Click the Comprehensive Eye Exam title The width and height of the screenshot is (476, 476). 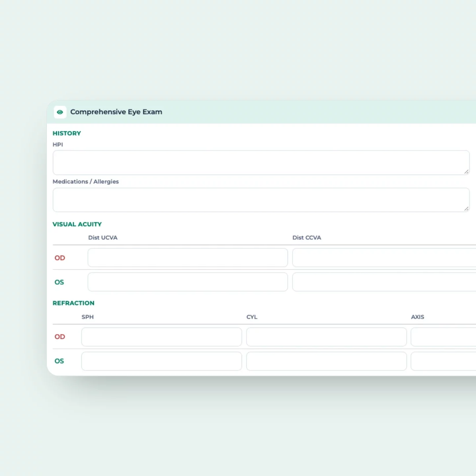click(116, 112)
